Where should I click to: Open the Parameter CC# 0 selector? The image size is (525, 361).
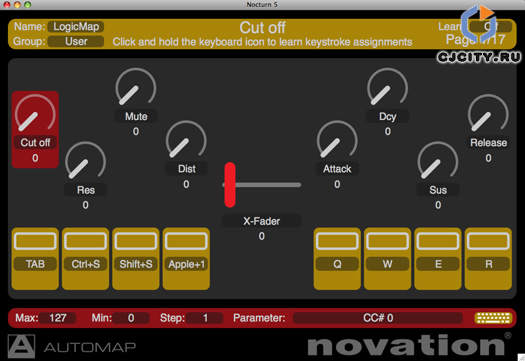coord(378,318)
